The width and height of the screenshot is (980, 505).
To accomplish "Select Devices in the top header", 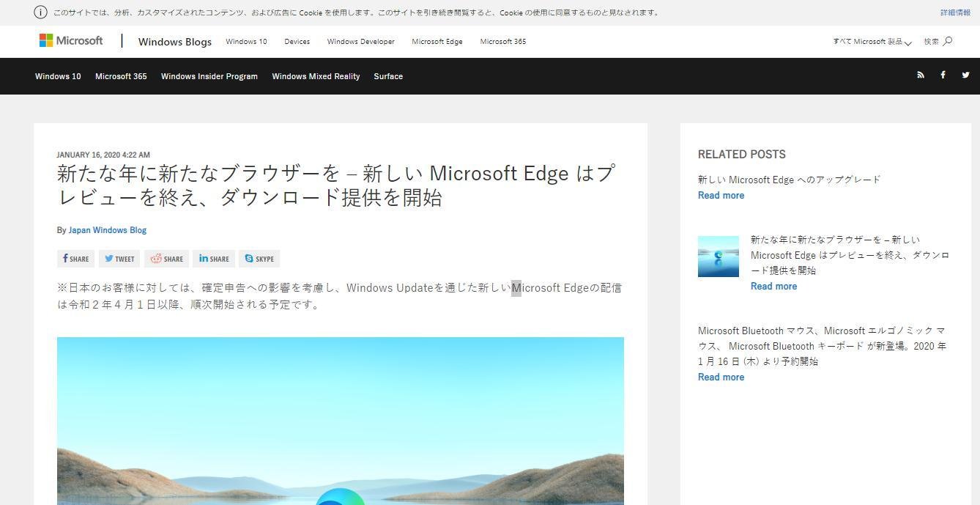I will [297, 42].
